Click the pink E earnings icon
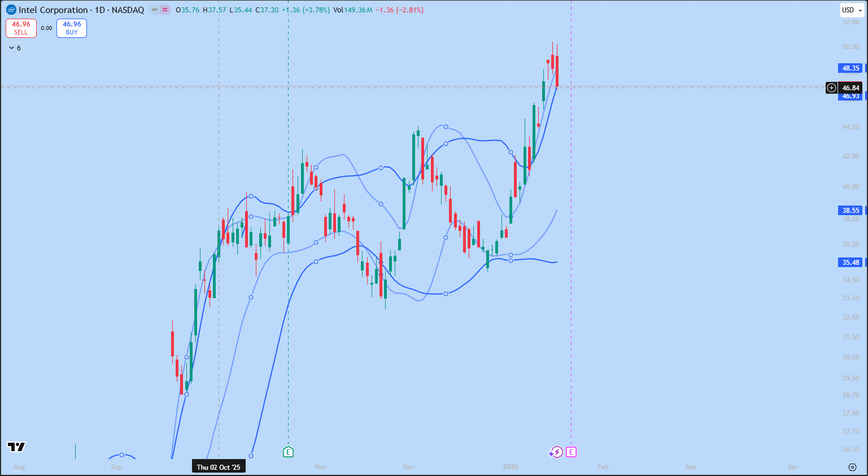Image resolution: width=868 pixels, height=476 pixels. click(571, 452)
